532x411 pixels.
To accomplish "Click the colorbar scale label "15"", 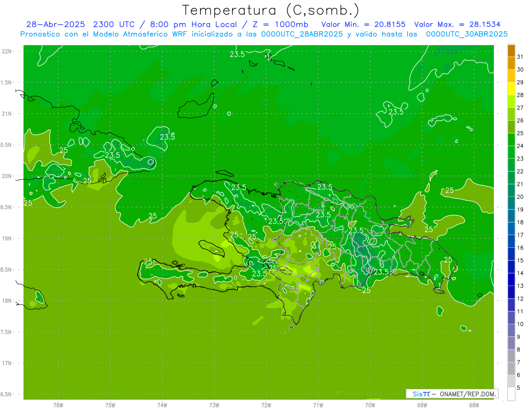I will coord(520,260).
